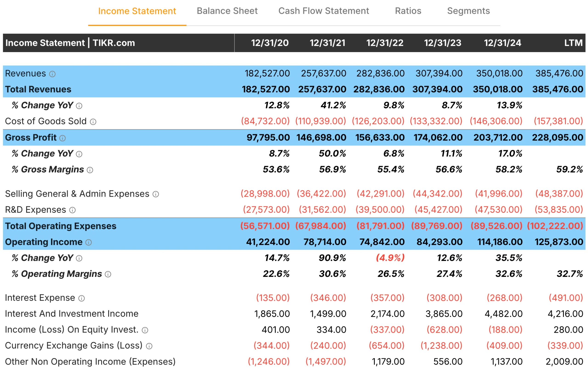This screenshot has height=369, width=588.
Task: Switch to the Balance Sheet tab
Action: coord(227,11)
